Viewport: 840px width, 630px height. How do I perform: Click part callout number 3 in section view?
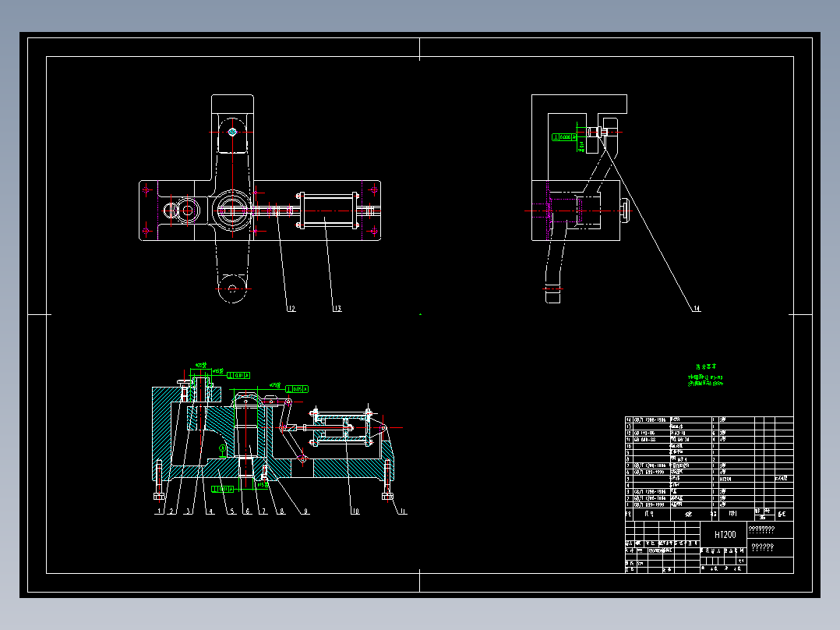189,511
